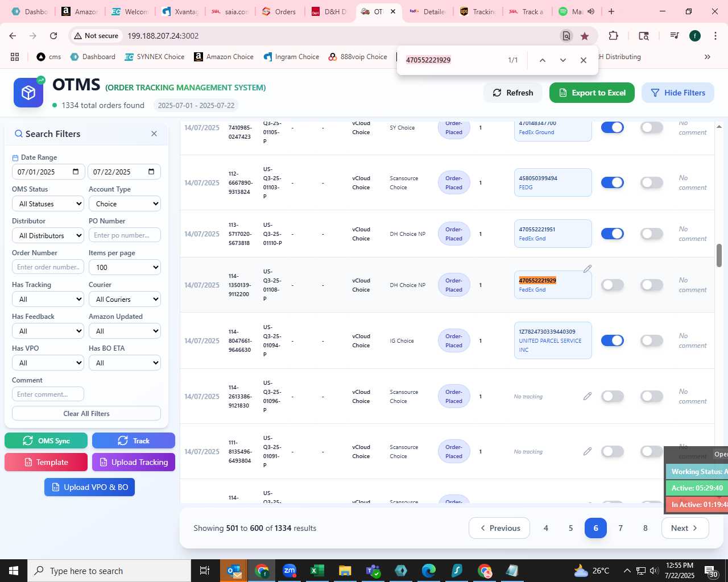728x582 pixels.
Task: Go to the Next results page
Action: [685, 528]
